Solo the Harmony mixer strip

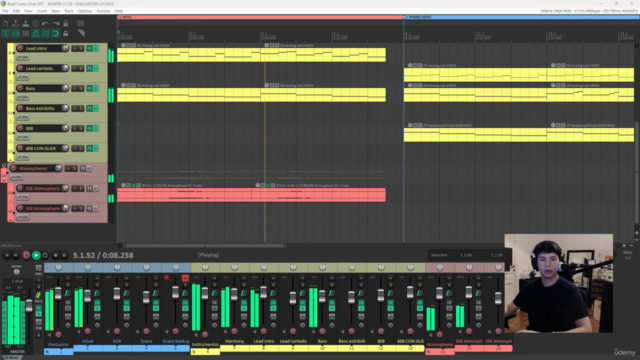[244, 284]
